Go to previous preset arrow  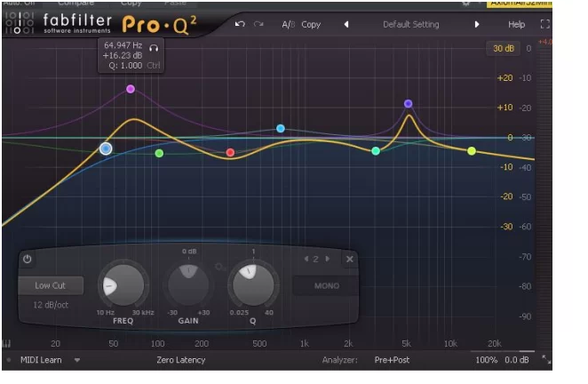click(346, 24)
